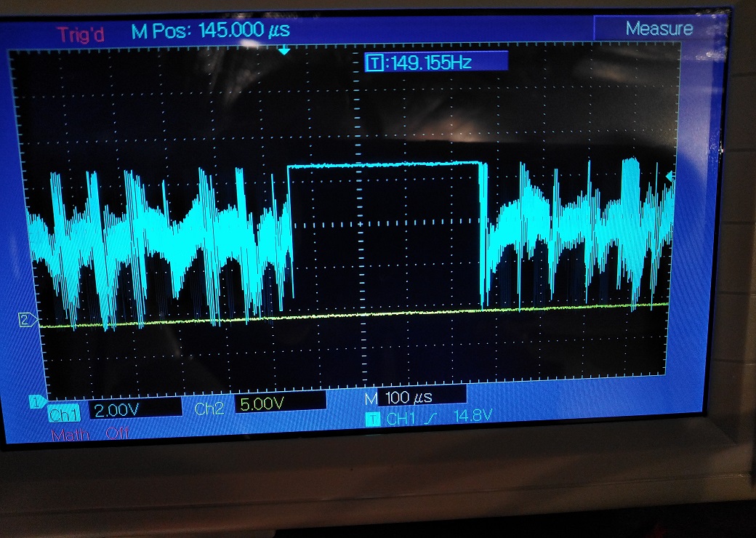756x538 pixels.
Task: Select the channel 1 ground marker
Action: click(38, 401)
